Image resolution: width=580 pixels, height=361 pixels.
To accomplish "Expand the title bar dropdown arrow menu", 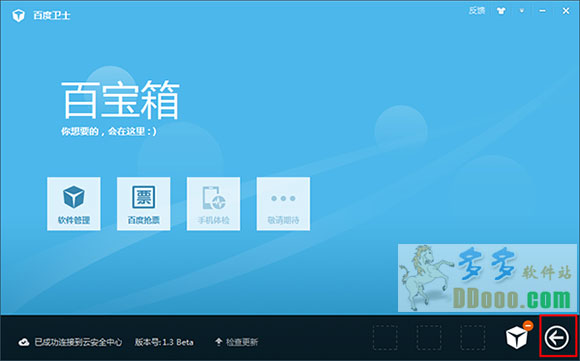I will point(522,11).
